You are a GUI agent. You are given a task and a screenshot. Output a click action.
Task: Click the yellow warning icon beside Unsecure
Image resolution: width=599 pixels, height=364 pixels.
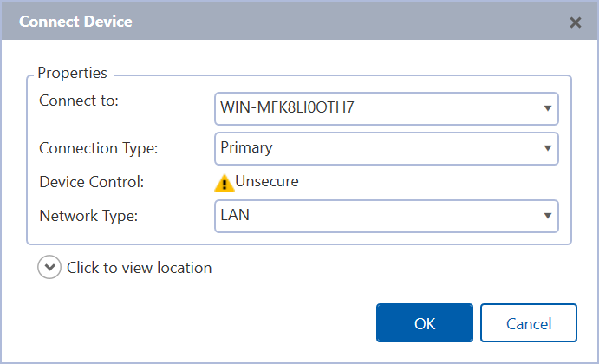pyautogui.click(x=225, y=183)
